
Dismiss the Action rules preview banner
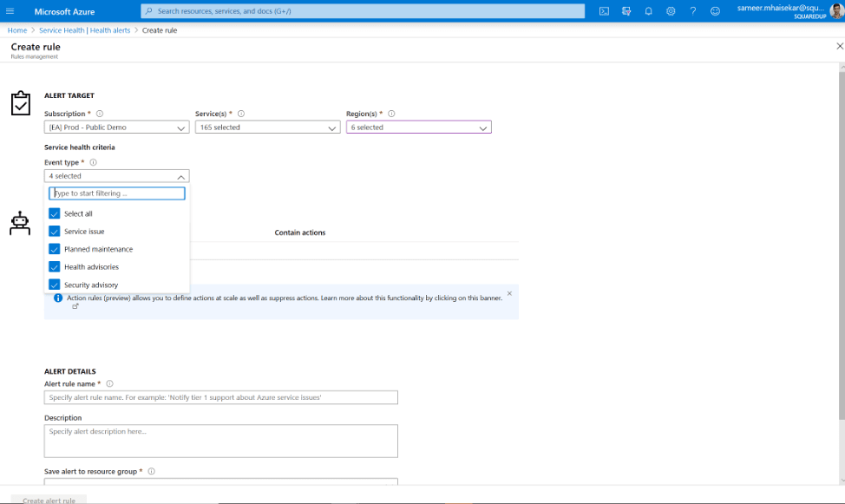(x=508, y=293)
